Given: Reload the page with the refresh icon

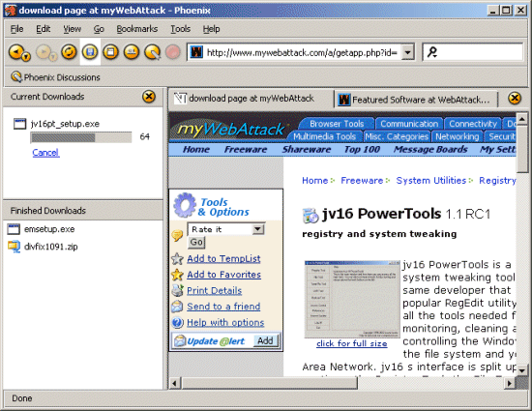Looking at the screenshot, I should [69, 52].
